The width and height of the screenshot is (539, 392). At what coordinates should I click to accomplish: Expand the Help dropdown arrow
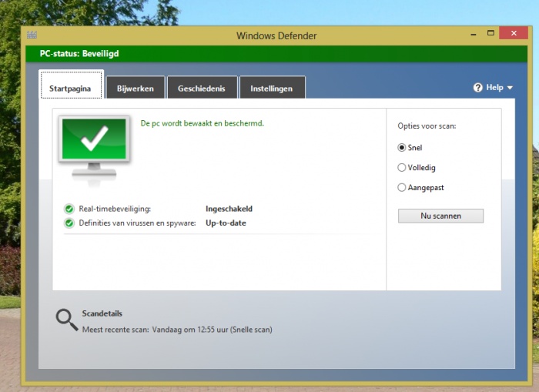pos(510,89)
